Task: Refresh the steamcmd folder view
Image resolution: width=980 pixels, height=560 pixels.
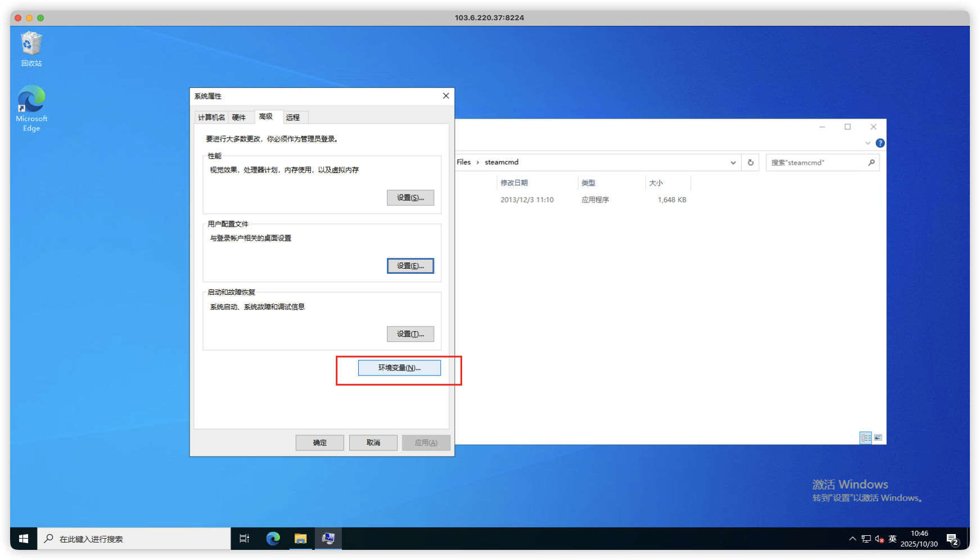Action: pyautogui.click(x=750, y=162)
